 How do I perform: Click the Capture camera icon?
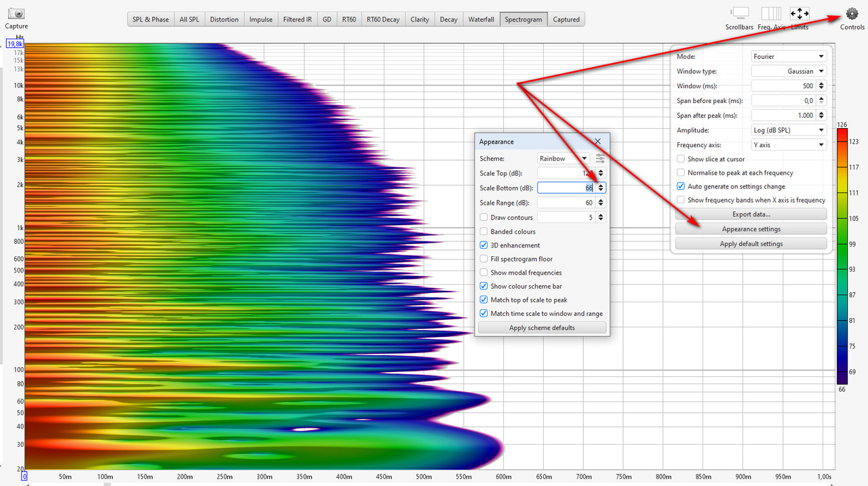(x=16, y=14)
